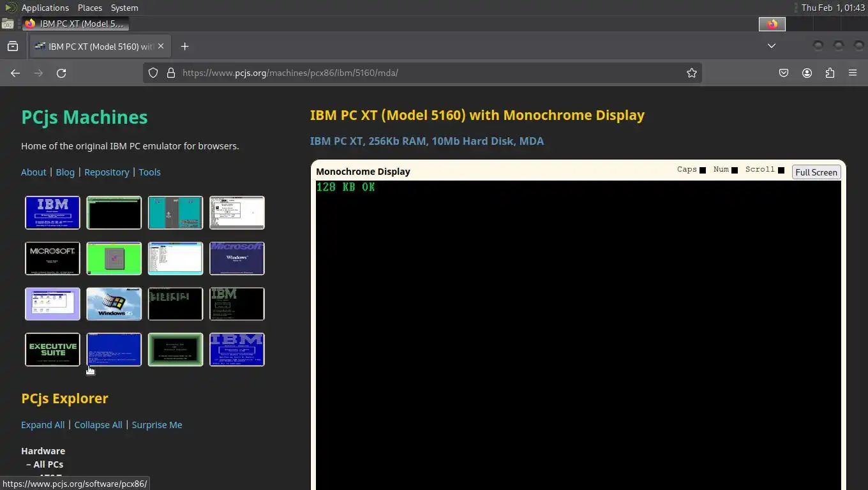Click the '128 KB OK' screen text

coord(346,187)
